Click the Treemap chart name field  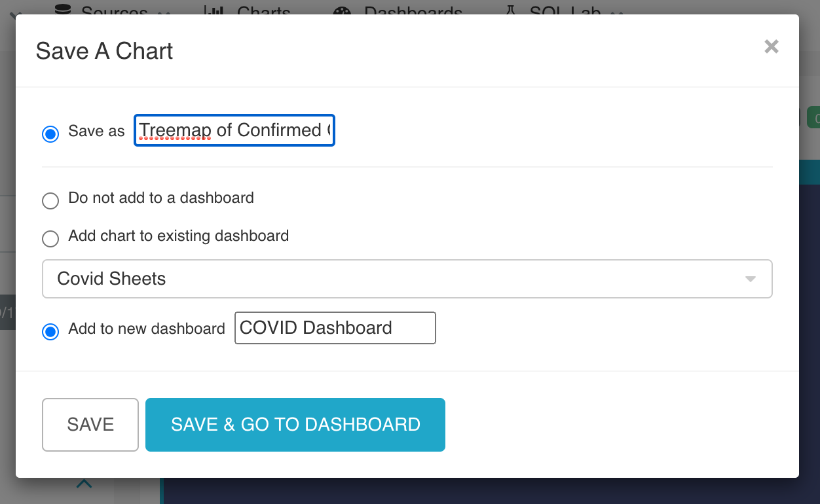coord(234,130)
